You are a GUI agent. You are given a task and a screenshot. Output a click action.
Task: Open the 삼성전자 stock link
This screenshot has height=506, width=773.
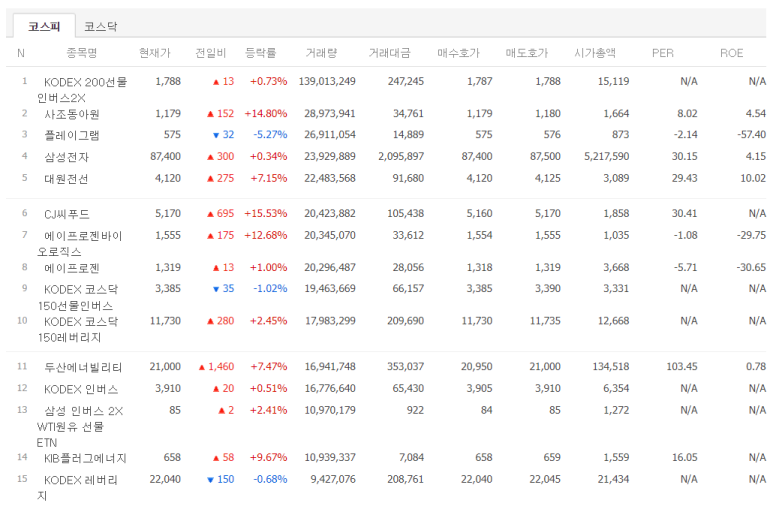click(x=67, y=157)
